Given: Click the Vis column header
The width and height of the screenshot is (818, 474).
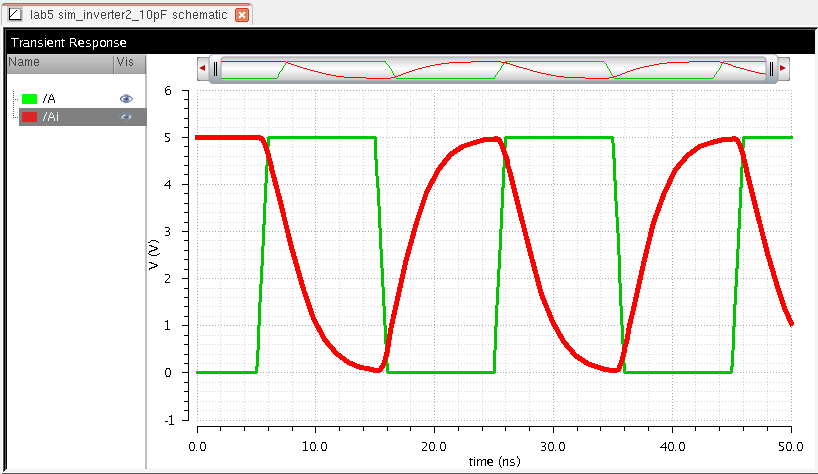Looking at the screenshot, I should pyautogui.click(x=124, y=62).
